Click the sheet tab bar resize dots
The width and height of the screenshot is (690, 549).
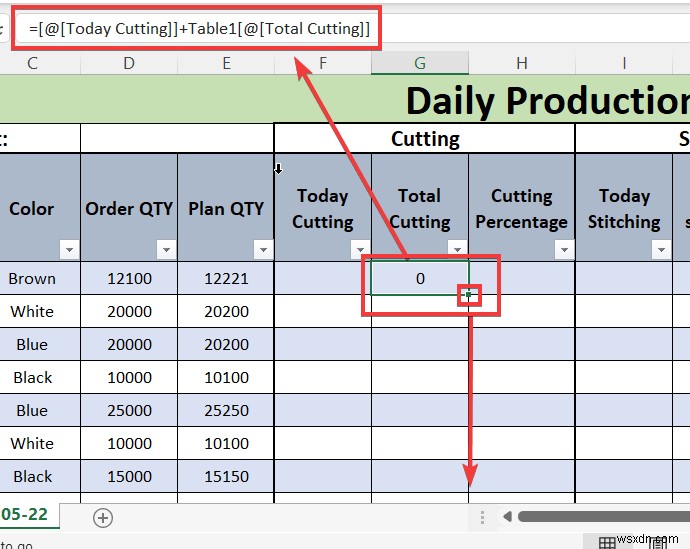pyautogui.click(x=482, y=517)
